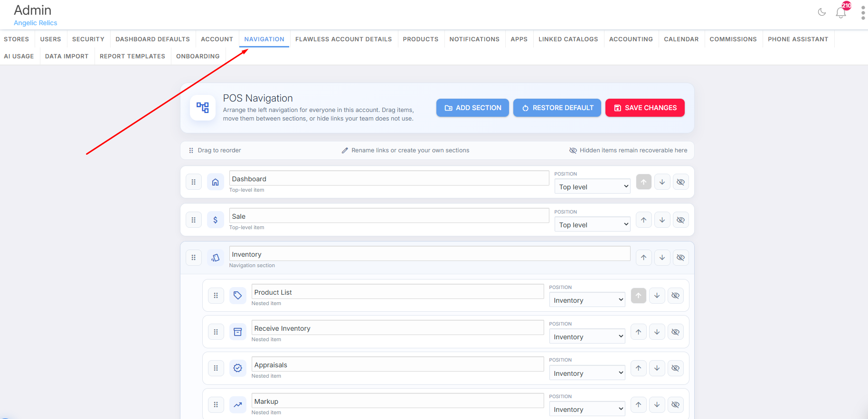This screenshot has height=419, width=868.
Task: Hide the Dashboard navigation item
Action: click(x=681, y=182)
